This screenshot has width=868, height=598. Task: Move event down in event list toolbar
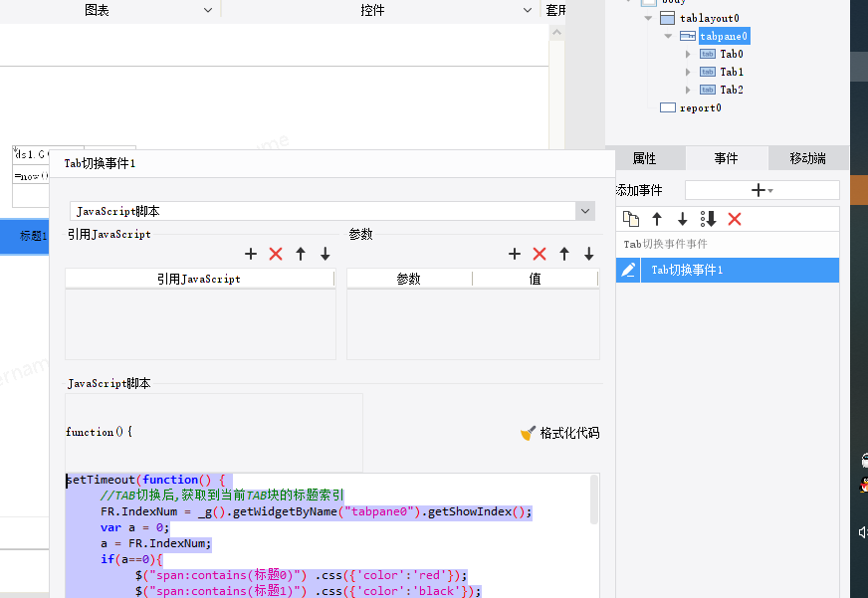(x=683, y=219)
